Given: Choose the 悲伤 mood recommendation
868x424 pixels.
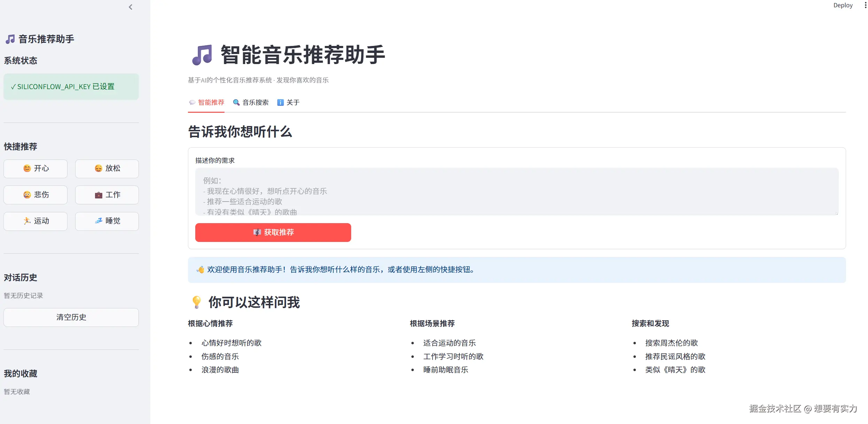Looking at the screenshot, I should coord(35,195).
